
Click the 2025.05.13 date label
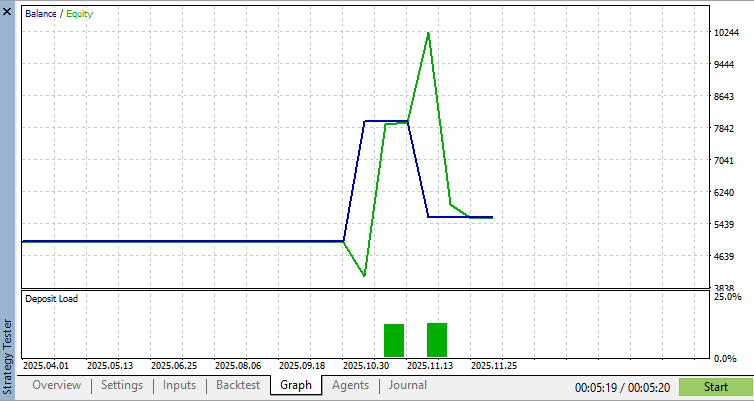pos(110,366)
